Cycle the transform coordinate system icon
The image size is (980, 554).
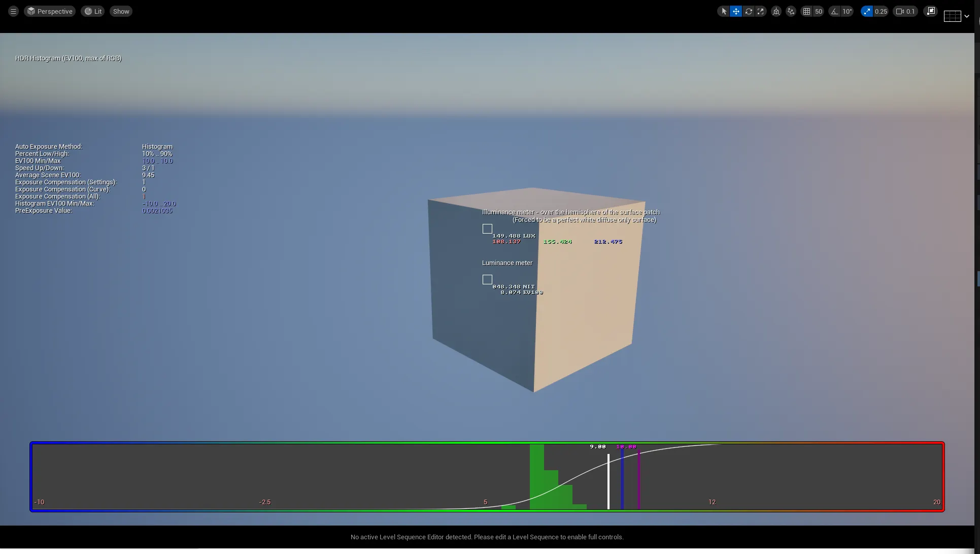(776, 11)
